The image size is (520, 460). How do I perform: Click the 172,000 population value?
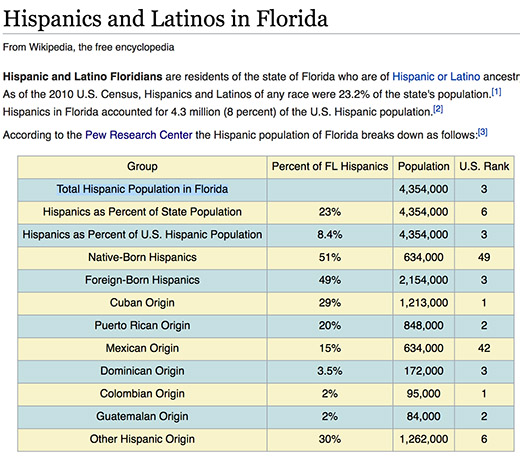[x=423, y=371]
